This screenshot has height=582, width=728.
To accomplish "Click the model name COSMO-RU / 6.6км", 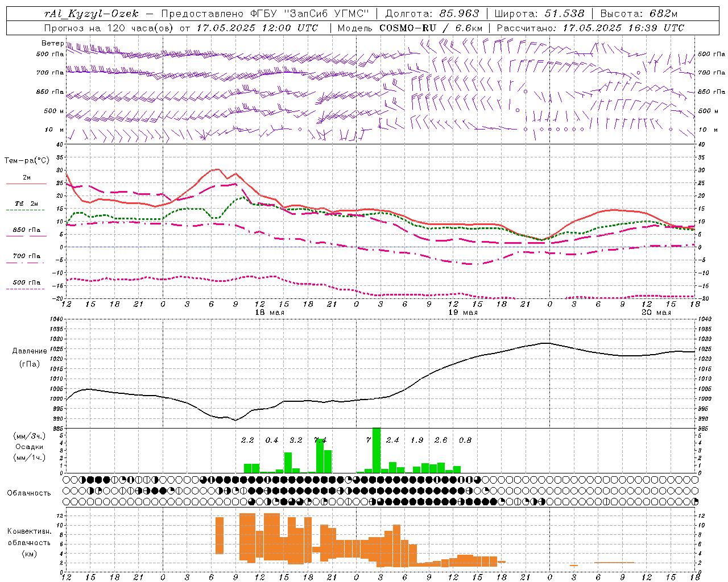I will click(431, 28).
